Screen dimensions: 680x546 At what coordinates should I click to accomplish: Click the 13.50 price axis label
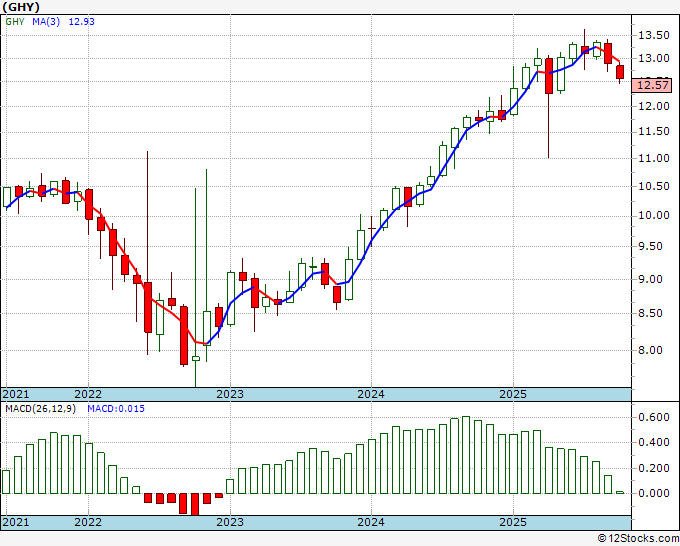click(654, 36)
